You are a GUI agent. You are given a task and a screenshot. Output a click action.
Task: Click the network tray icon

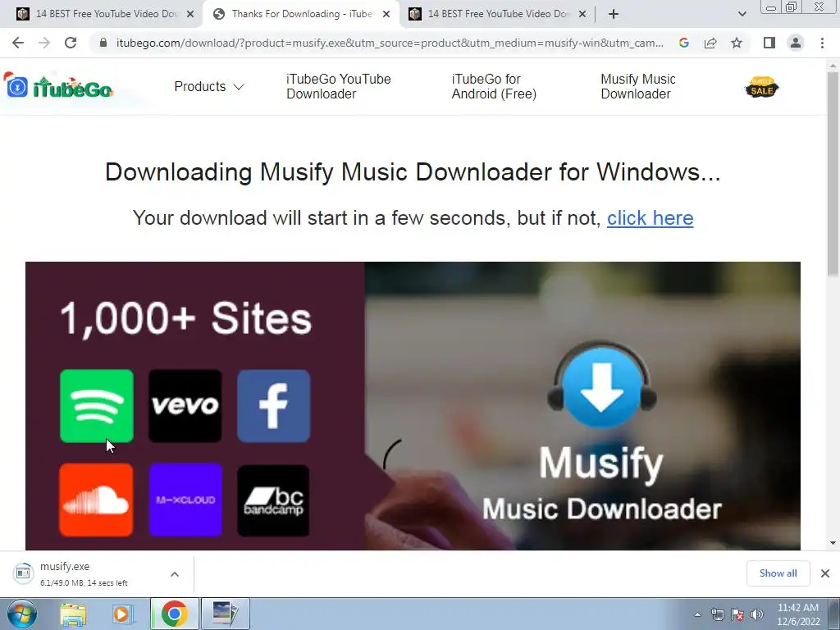(717, 614)
